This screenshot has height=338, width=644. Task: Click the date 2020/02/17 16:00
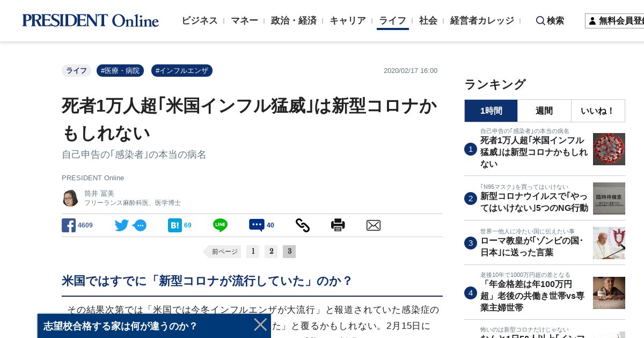coord(411,71)
